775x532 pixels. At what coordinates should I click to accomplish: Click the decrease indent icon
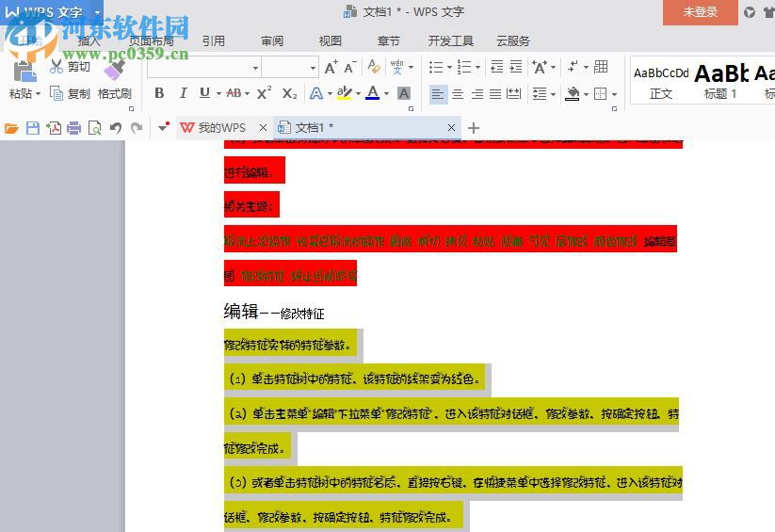(x=496, y=66)
